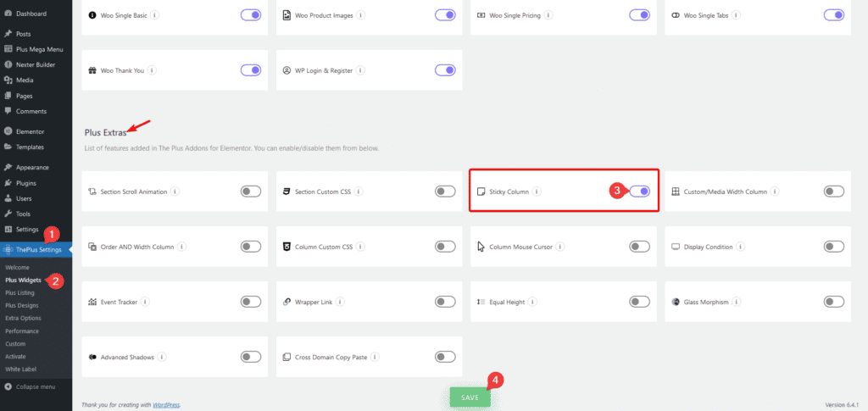Follow the WordPress footer link
868x411 pixels.
tap(166, 404)
